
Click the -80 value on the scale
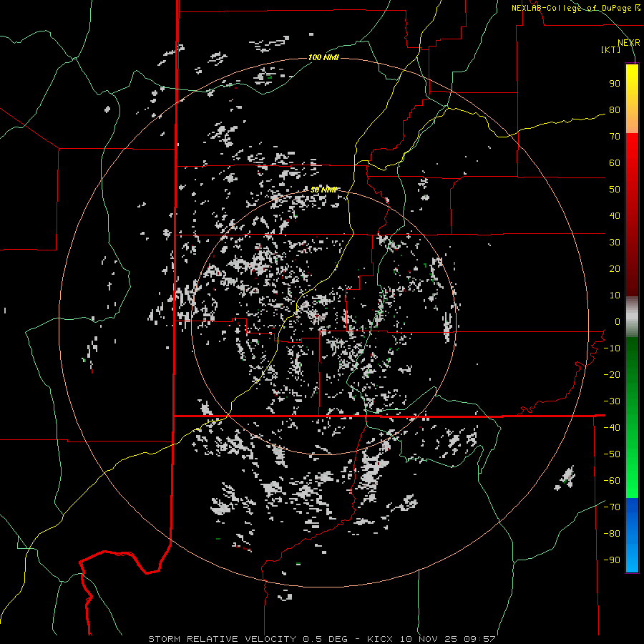[612, 534]
